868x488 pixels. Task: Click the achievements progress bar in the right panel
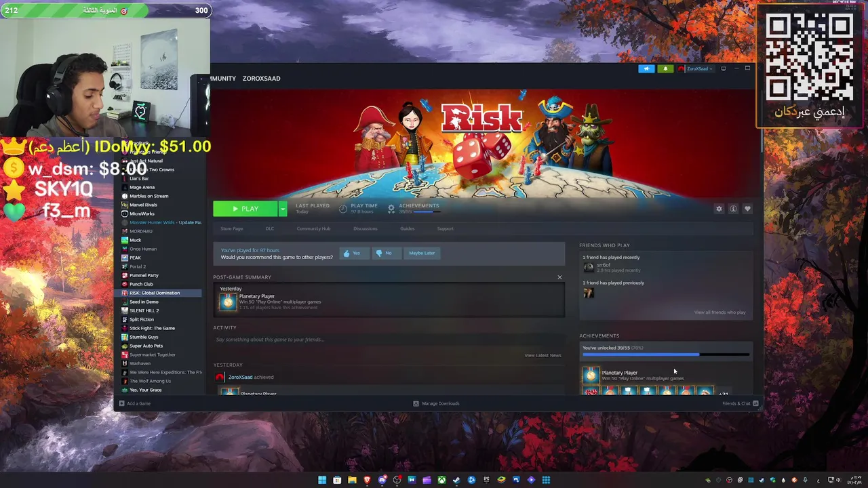pos(666,354)
